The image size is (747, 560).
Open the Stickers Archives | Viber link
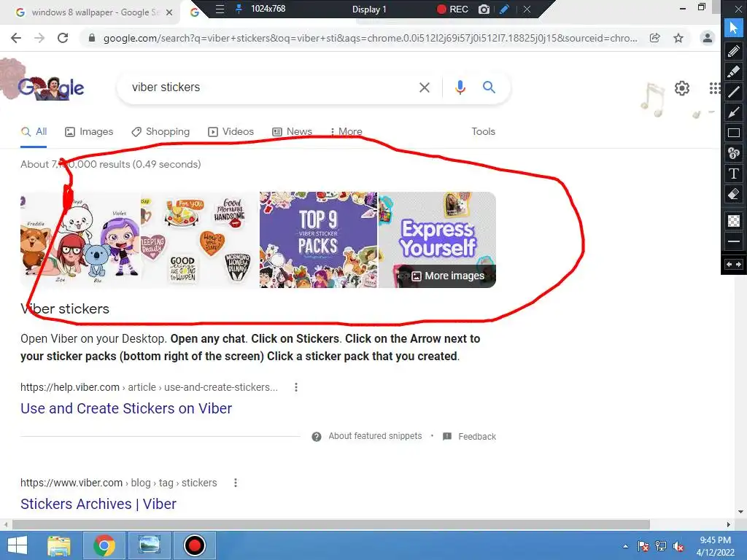click(x=98, y=504)
